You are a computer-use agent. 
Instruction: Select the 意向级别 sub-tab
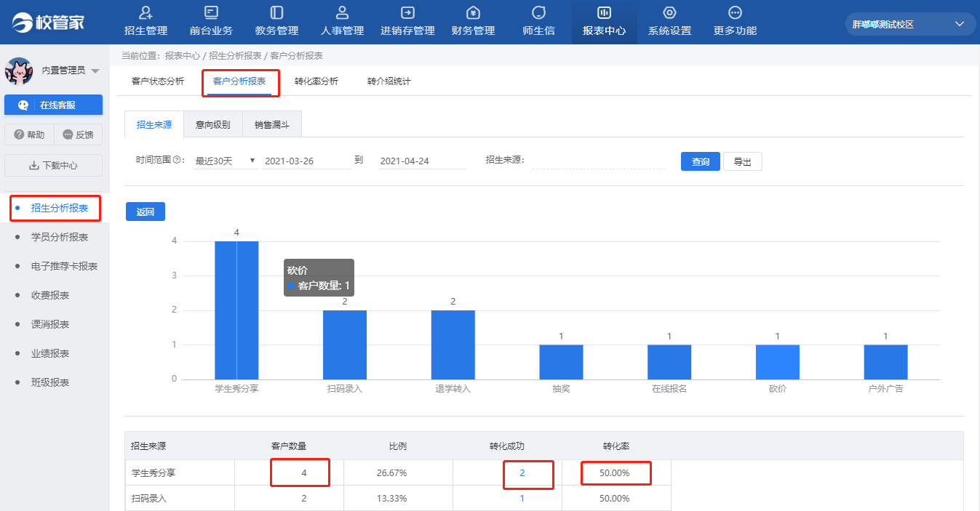click(x=213, y=124)
